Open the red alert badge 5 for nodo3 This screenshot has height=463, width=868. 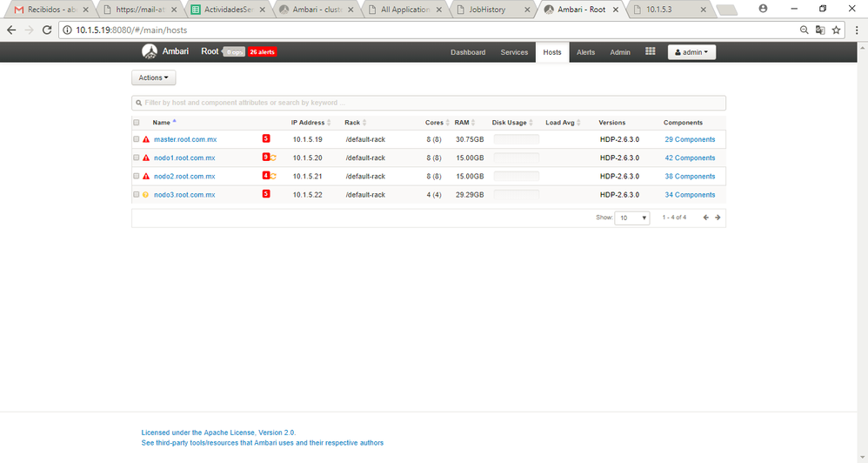click(266, 194)
